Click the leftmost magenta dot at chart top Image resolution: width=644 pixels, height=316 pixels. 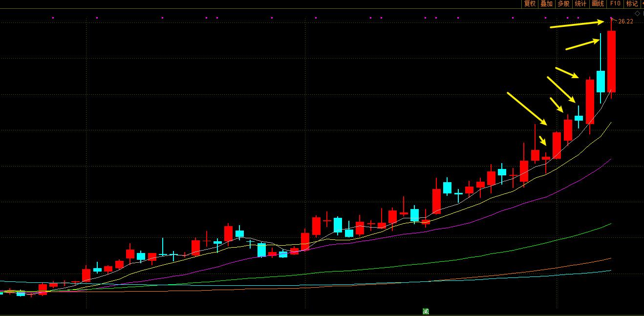pyautogui.click(x=53, y=18)
